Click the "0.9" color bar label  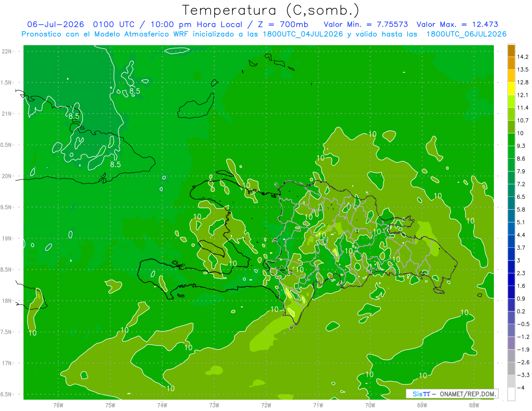[x=521, y=298]
